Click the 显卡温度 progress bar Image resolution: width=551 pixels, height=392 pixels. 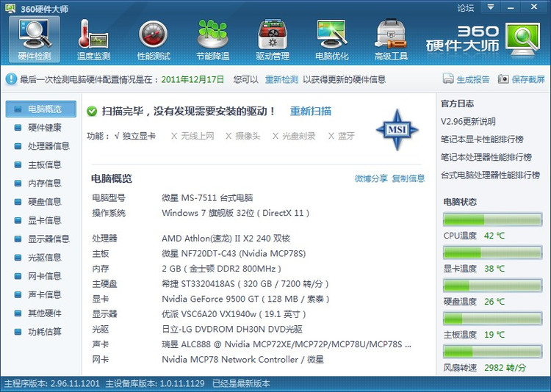493,253
